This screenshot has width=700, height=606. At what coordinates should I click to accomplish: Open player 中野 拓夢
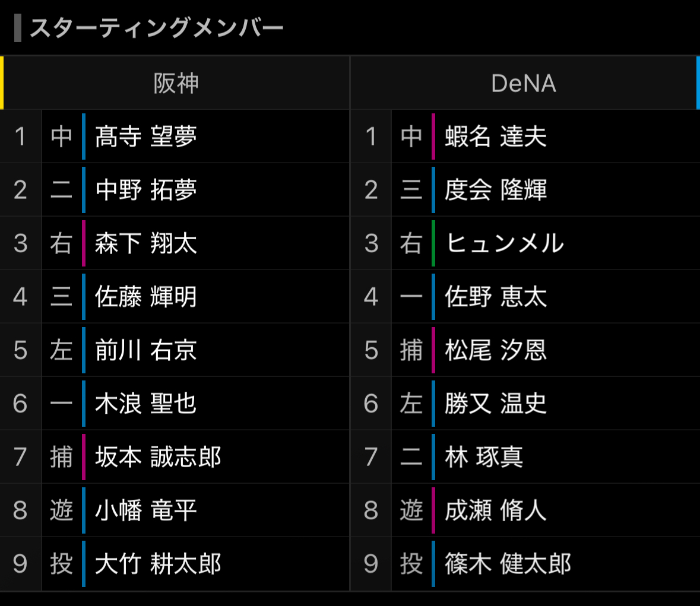pos(146,190)
